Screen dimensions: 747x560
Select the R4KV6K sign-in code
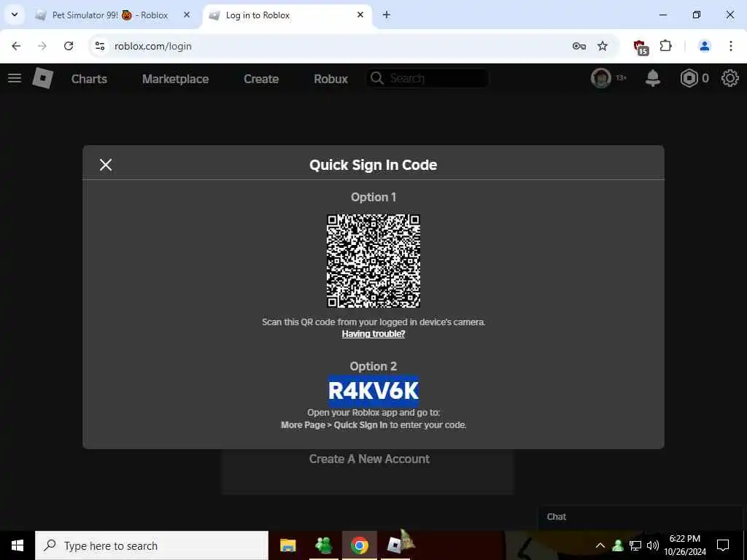(x=373, y=391)
